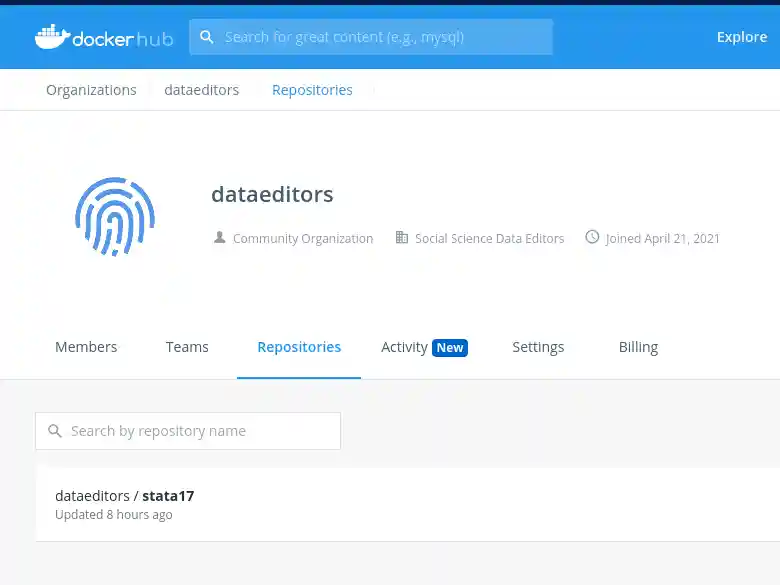Click the Joined April 21, 2021 text
The image size is (780, 585).
click(x=662, y=239)
